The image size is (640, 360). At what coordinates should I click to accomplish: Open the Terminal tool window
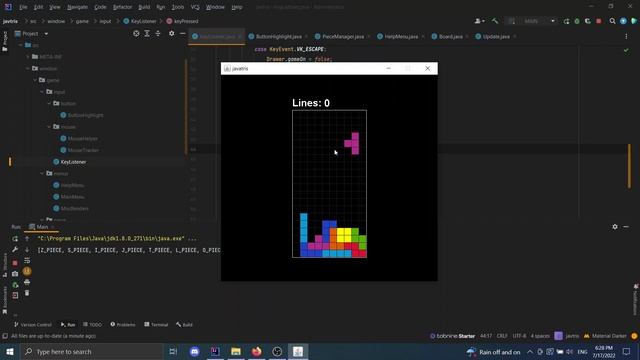[x=156, y=324]
